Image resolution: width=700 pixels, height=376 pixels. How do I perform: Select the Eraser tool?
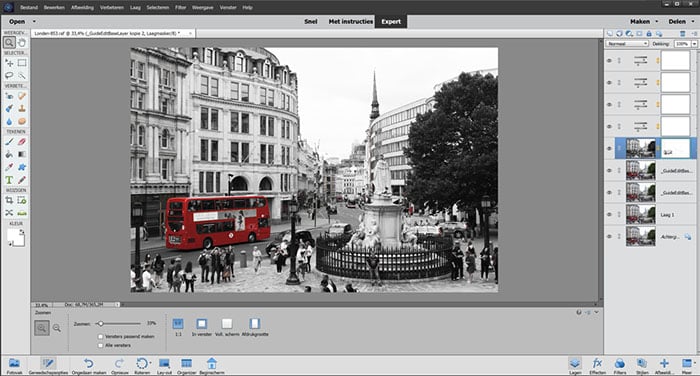(x=22, y=142)
